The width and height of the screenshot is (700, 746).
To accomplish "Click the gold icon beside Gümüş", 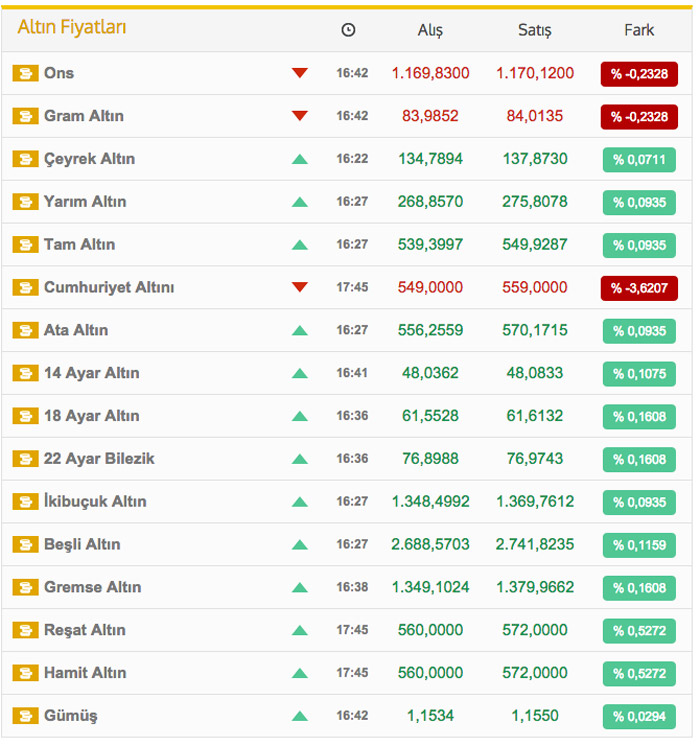I will (24, 716).
